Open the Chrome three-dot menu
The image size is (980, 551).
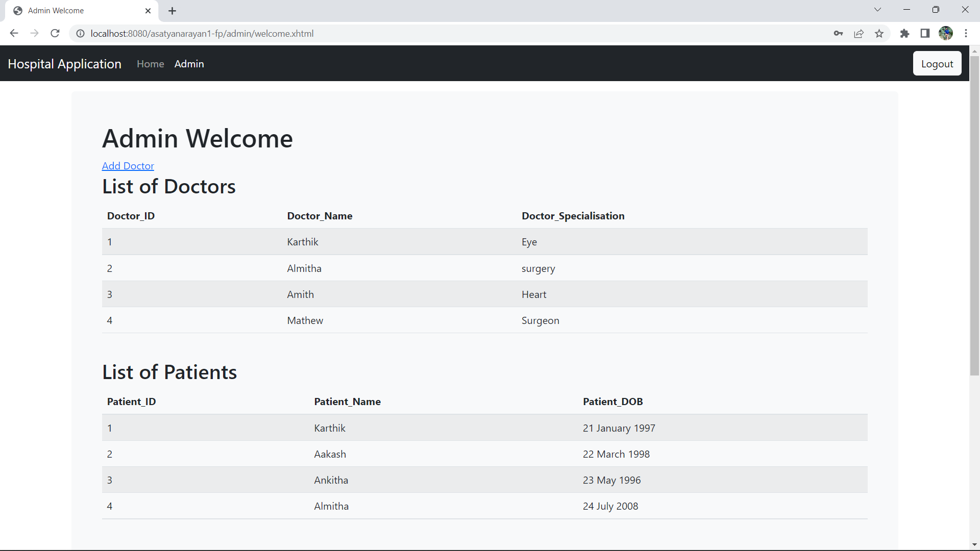[966, 34]
